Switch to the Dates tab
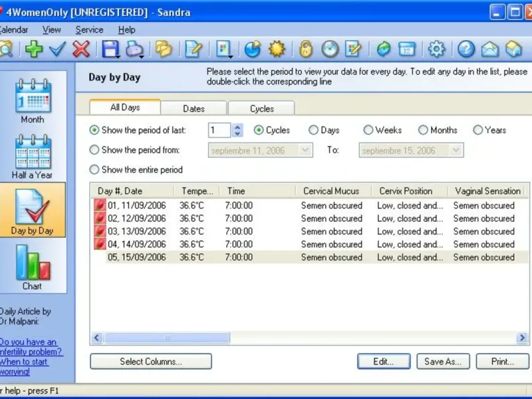The height and width of the screenshot is (399, 532). [x=194, y=108]
